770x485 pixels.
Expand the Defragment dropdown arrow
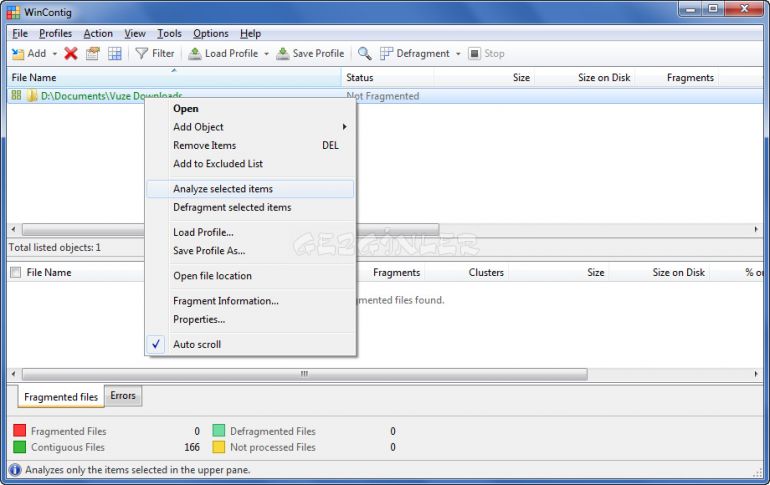pyautogui.click(x=458, y=54)
